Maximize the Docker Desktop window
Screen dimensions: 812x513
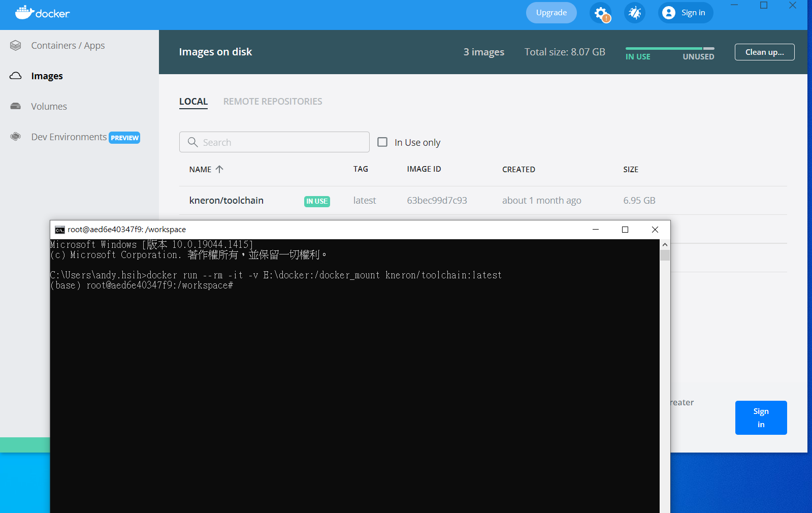tap(764, 5)
